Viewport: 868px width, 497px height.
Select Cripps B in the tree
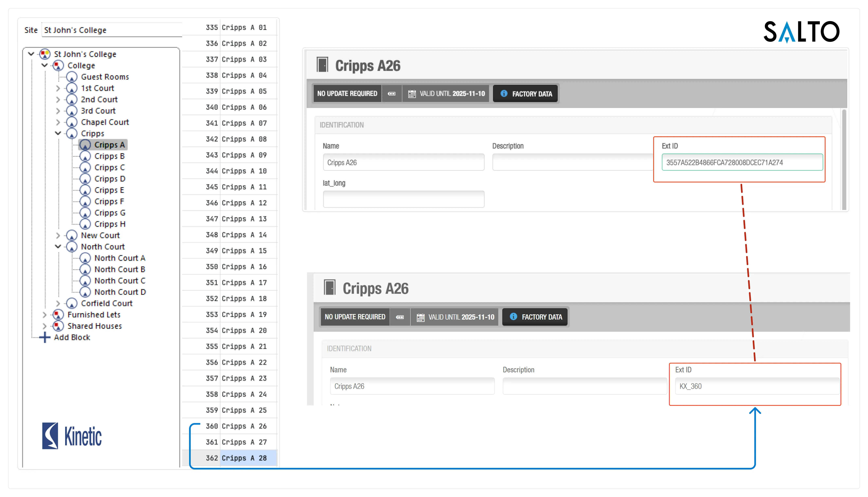(109, 156)
